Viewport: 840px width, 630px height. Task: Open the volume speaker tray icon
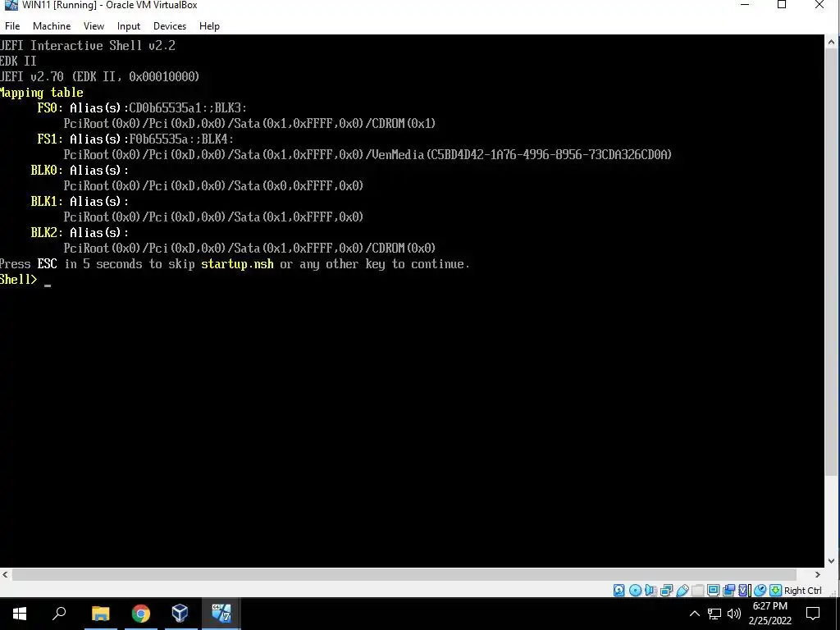point(734,614)
